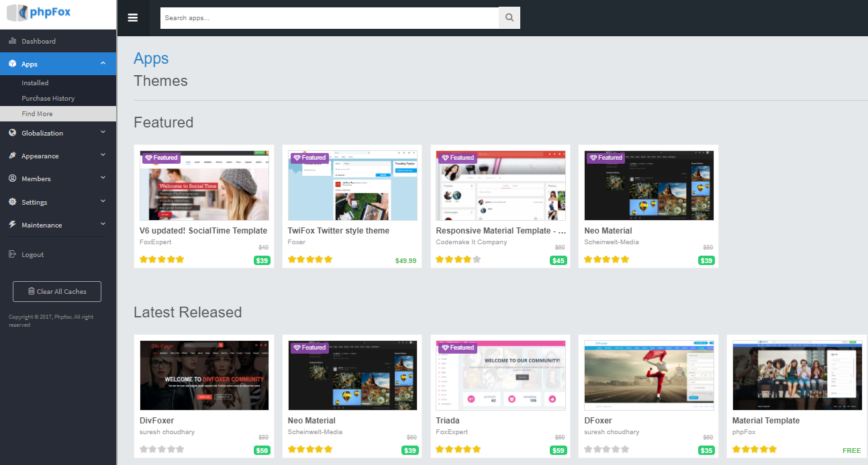Open the Triada theme title
Viewport: 868px width, 465px height.
point(448,421)
